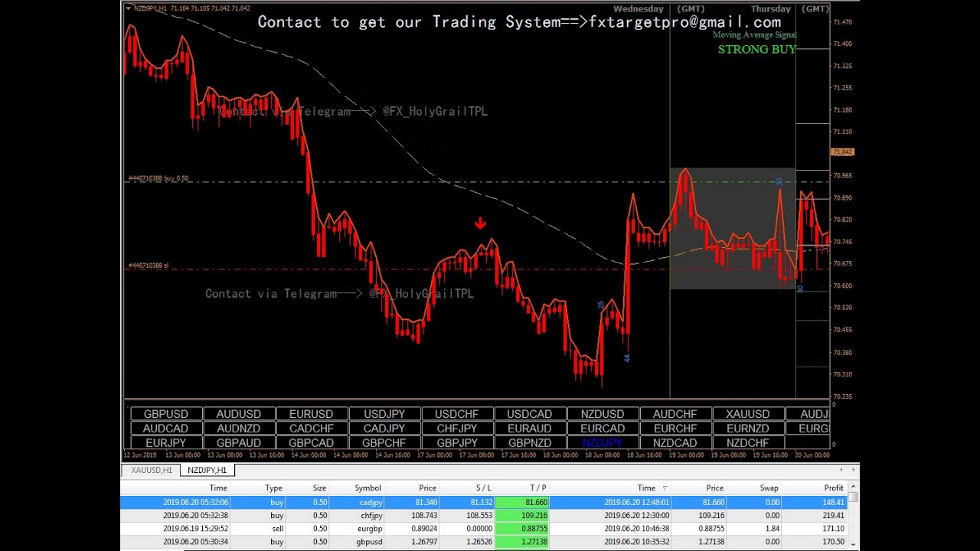Click profit value 171.10
Screen dimensions: 980x551
tap(833, 529)
